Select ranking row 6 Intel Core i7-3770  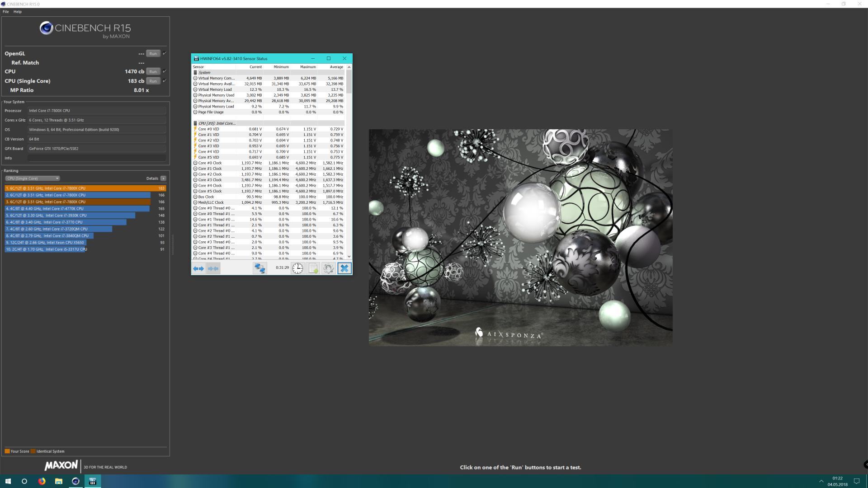coord(85,222)
